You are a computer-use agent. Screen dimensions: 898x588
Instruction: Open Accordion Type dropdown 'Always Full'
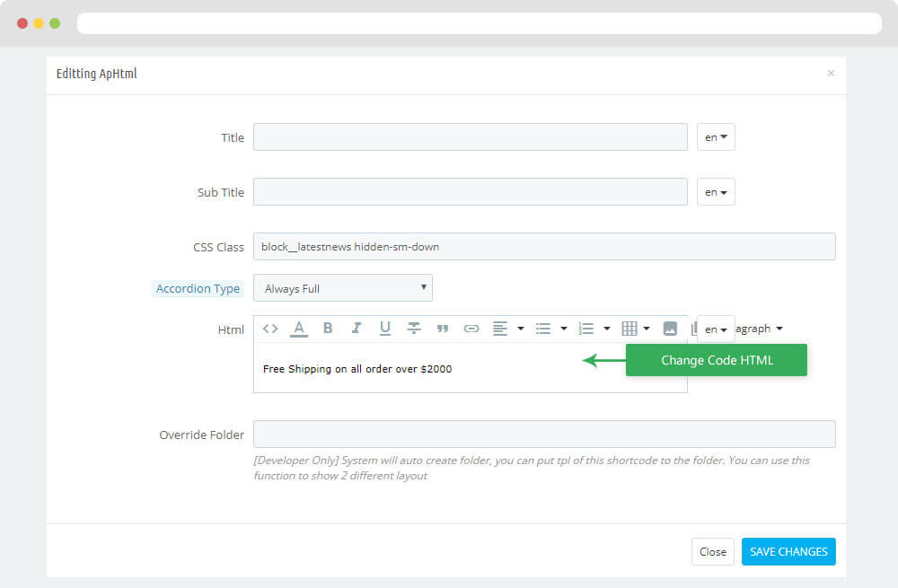tap(343, 288)
